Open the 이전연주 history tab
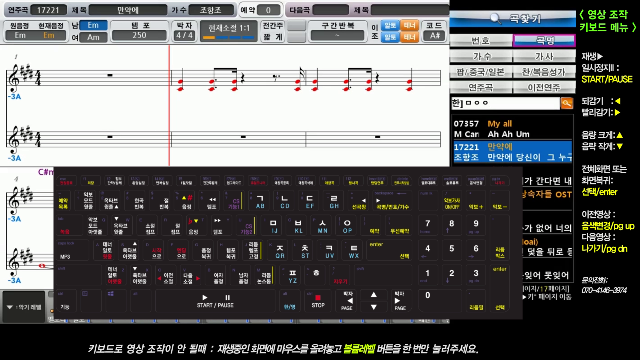Viewport: 640px width, 360px height. click(x=544, y=87)
